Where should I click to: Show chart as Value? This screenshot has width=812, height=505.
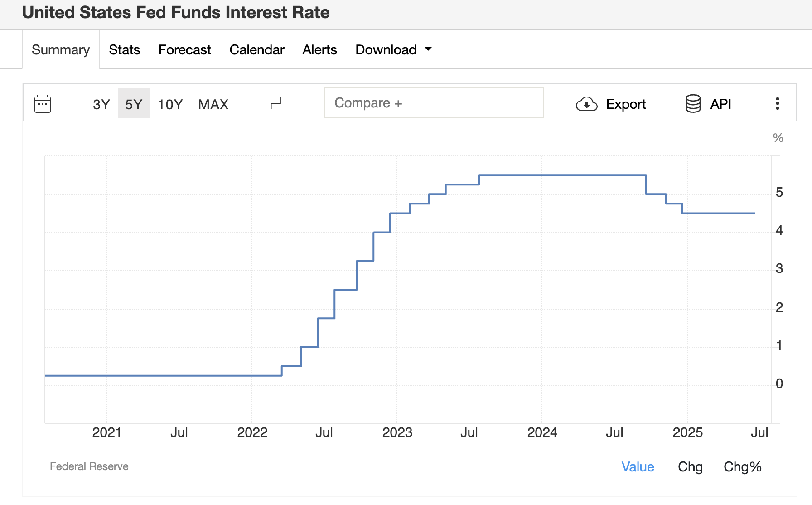tap(638, 466)
